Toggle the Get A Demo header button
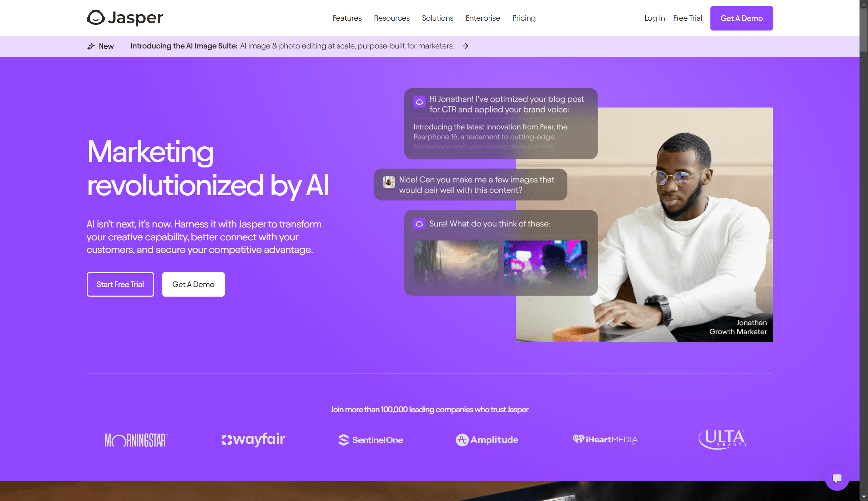Image resolution: width=868 pixels, height=501 pixels. [741, 18]
